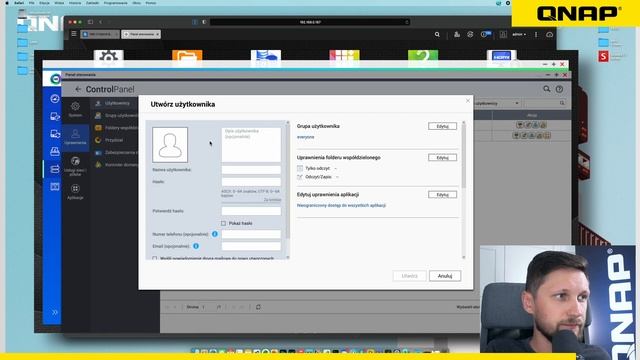Click the ControlPanel search magnifier icon
Screen dimensions: 640x360
pos(547,89)
